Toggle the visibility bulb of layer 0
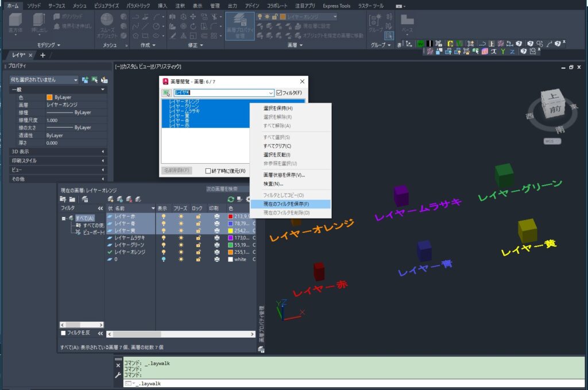The image size is (588, 390). pos(163,260)
